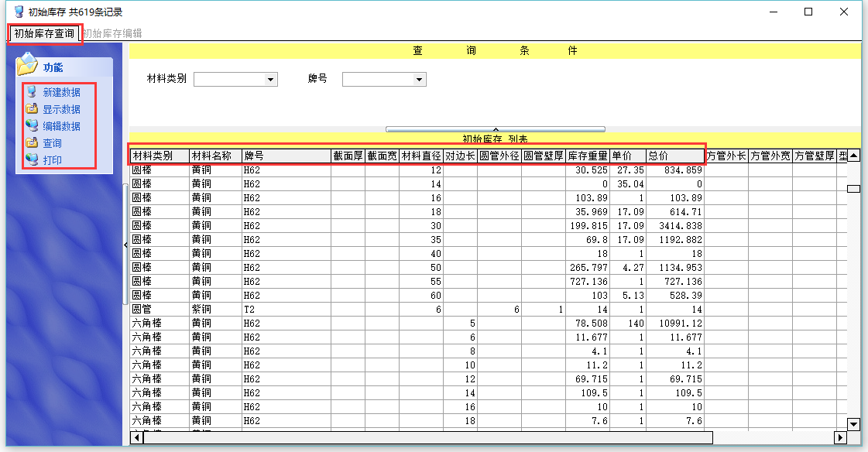Select the diameter cell with value 55
Viewport: 868px width, 452px height.
pos(421,282)
